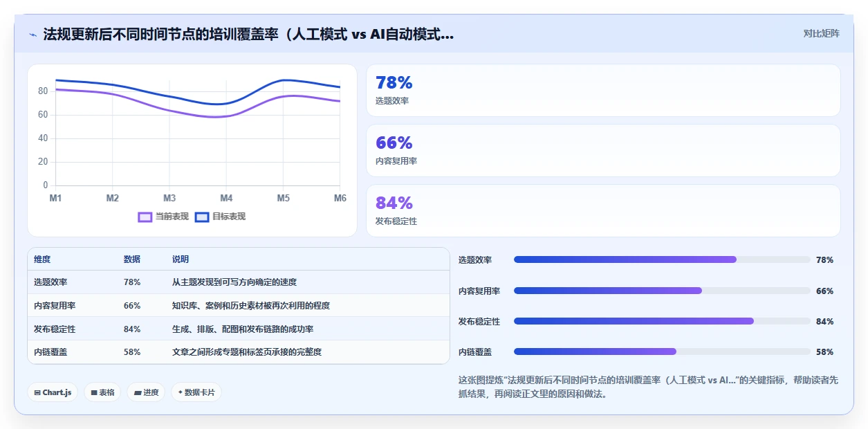868x429 pixels.
Task: Click the 78% 选题效率 data card
Action: point(603,91)
